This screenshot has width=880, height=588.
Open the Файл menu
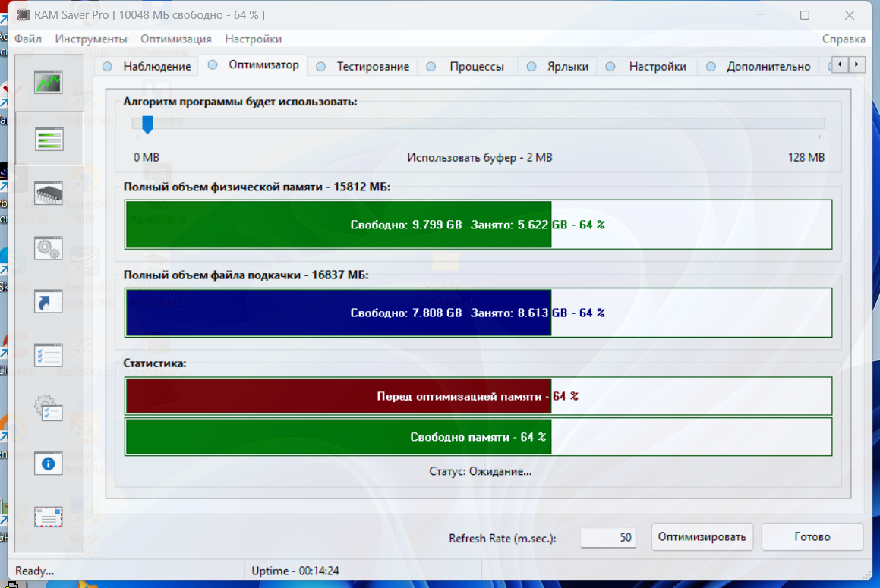pos(28,39)
